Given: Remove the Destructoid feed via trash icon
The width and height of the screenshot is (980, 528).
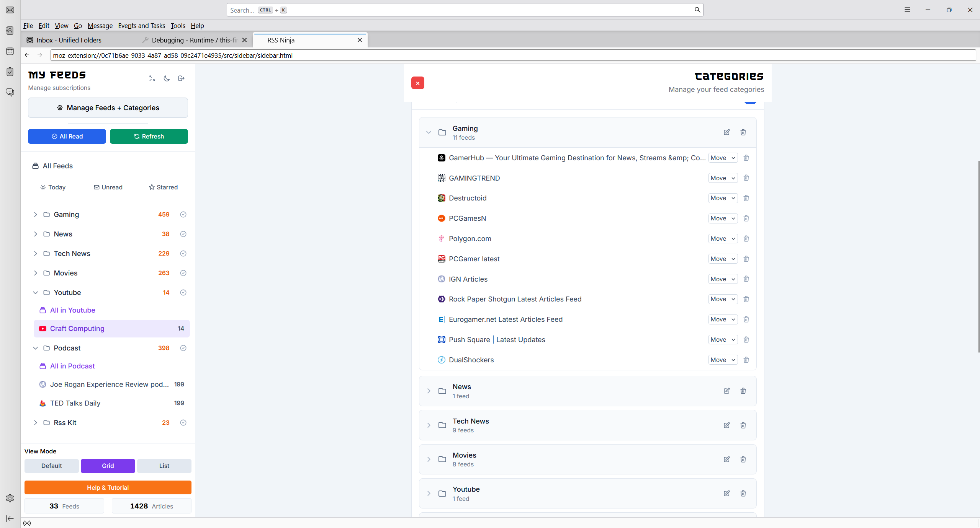Looking at the screenshot, I should 746,198.
